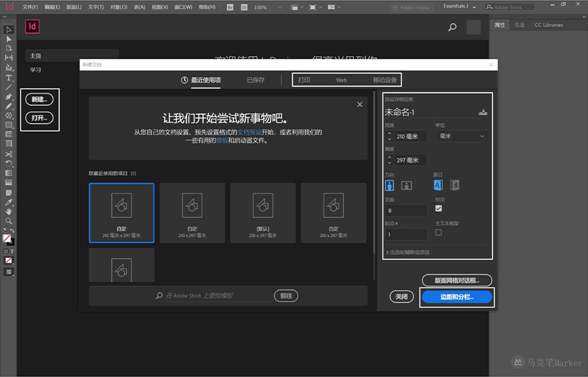The height and width of the screenshot is (377, 588).
Task: Select the Zoom tool in the toolbox
Action: (x=9, y=221)
